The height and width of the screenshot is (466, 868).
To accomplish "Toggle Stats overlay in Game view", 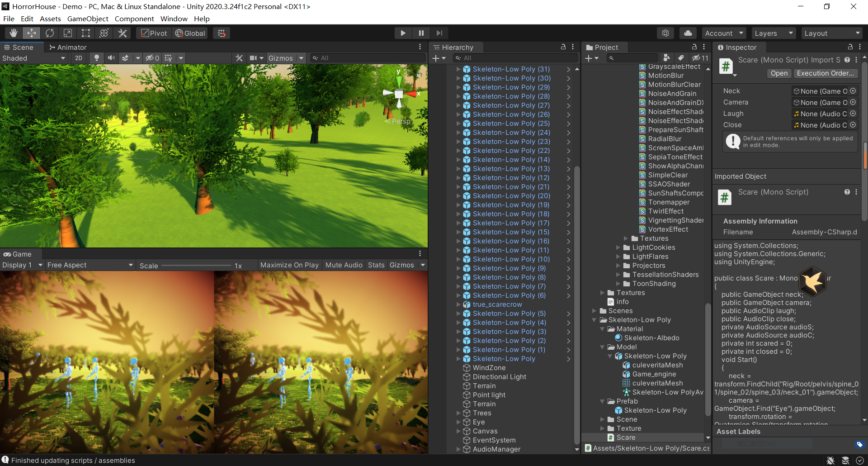I will (x=376, y=265).
